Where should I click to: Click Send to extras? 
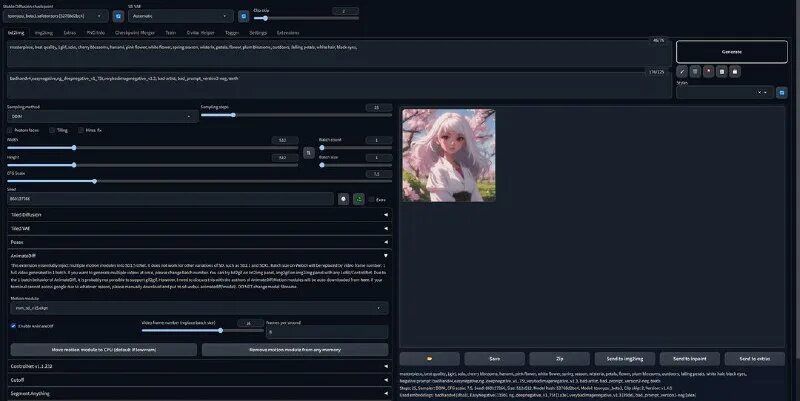(755, 359)
